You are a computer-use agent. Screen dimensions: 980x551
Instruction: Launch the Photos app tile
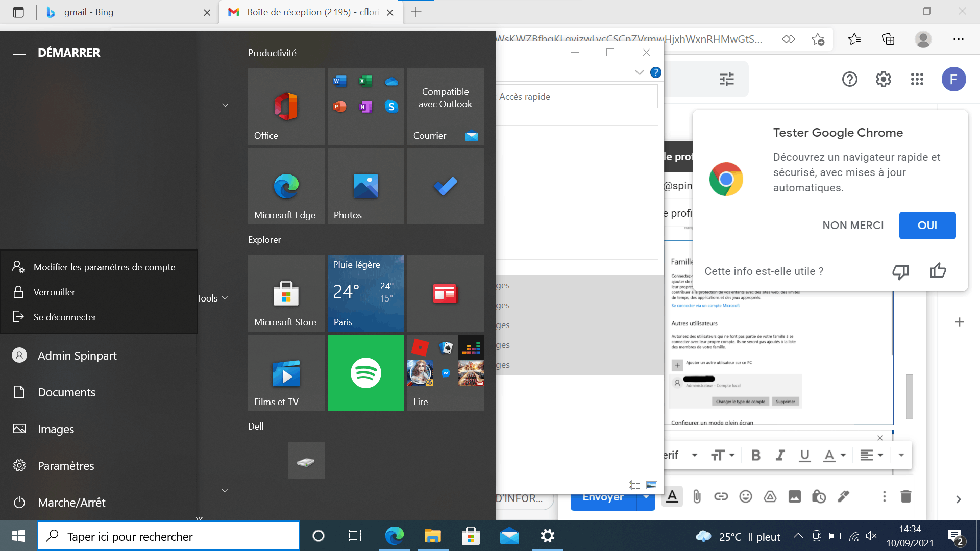tap(365, 186)
